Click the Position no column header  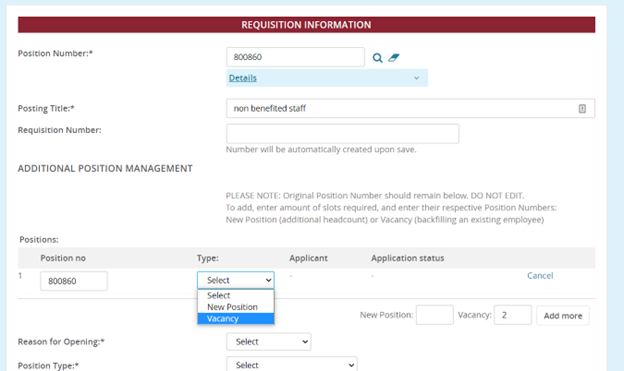[63, 258]
